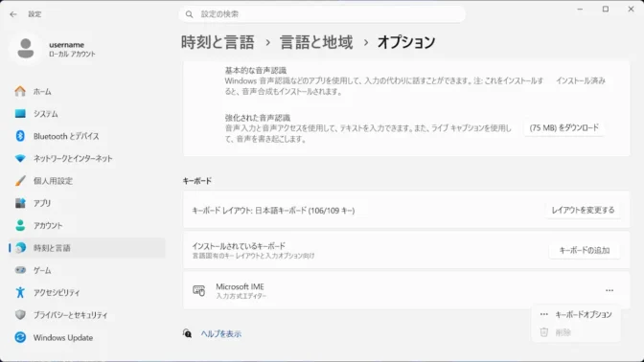Maximize the Settings window
Viewport: 644px width, 362px height.
(x=606, y=9)
